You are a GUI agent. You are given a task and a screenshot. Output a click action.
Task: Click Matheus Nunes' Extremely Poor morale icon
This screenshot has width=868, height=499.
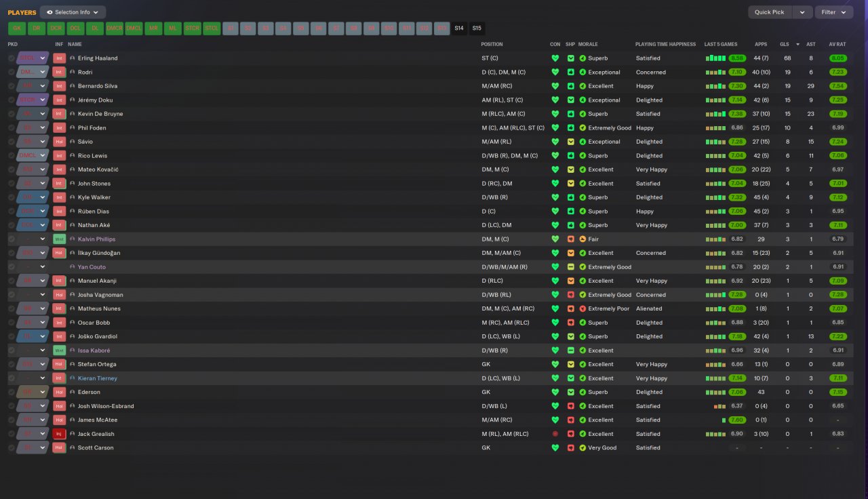[x=583, y=308]
